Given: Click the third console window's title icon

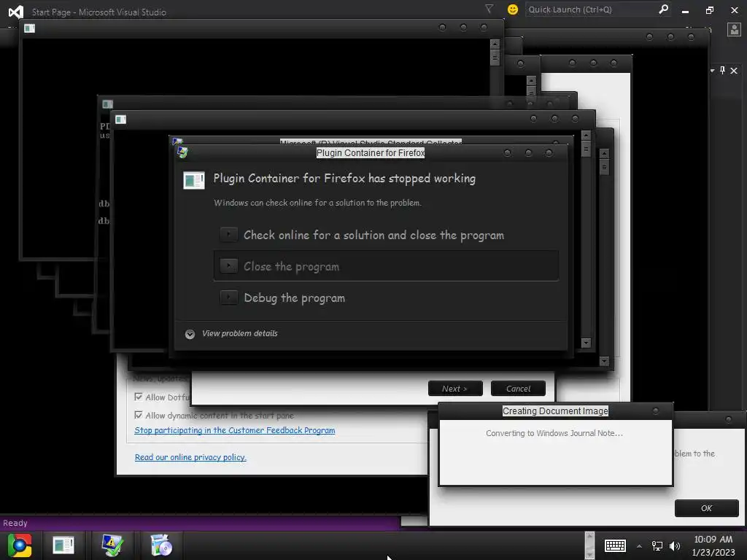Looking at the screenshot, I should [x=120, y=119].
